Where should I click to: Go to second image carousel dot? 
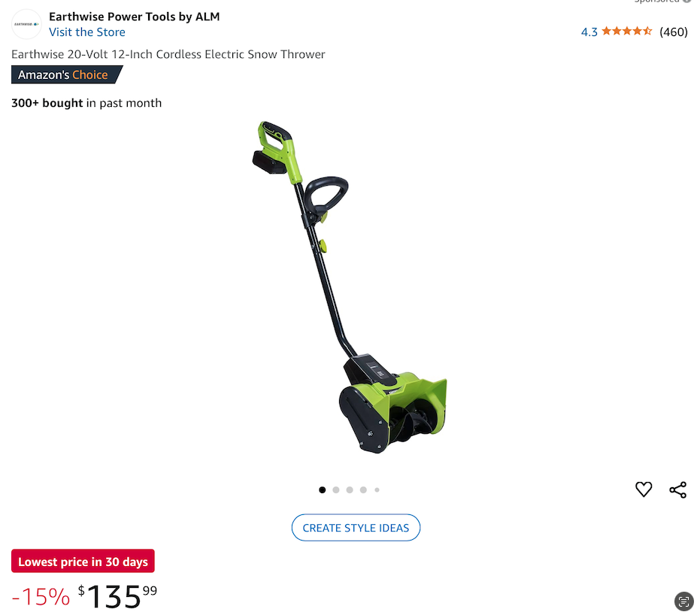[x=336, y=489]
